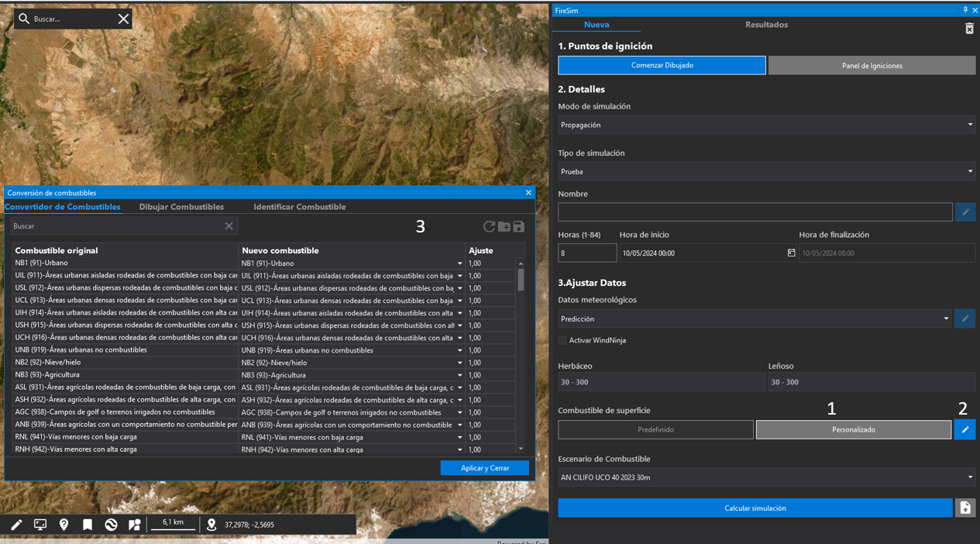
Task: Reset fuel conversions with the refresh icon
Action: pyautogui.click(x=489, y=226)
